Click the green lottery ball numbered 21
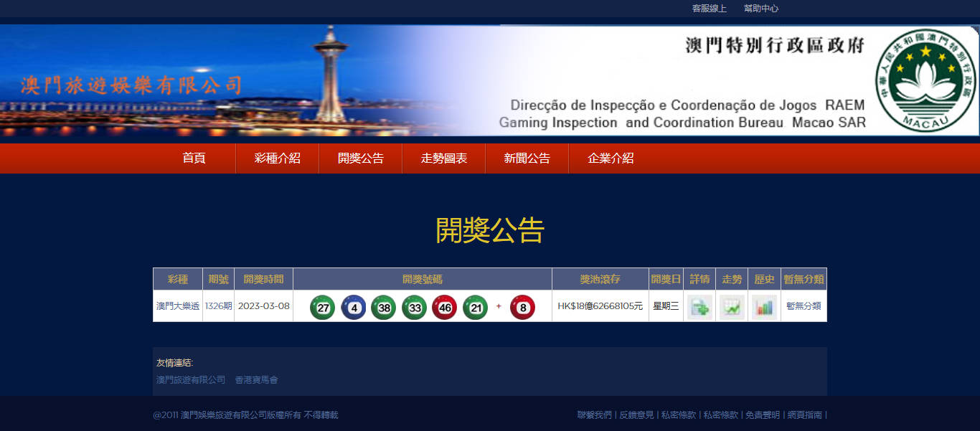The width and height of the screenshot is (980, 431). click(x=475, y=307)
